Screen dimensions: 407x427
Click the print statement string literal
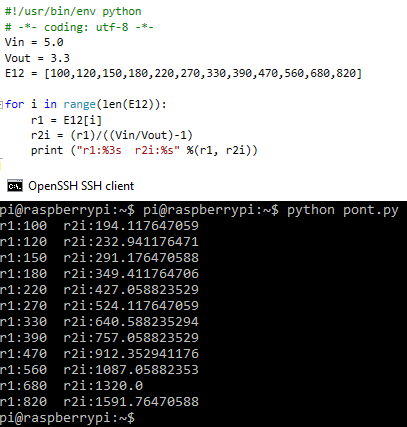coord(129,150)
